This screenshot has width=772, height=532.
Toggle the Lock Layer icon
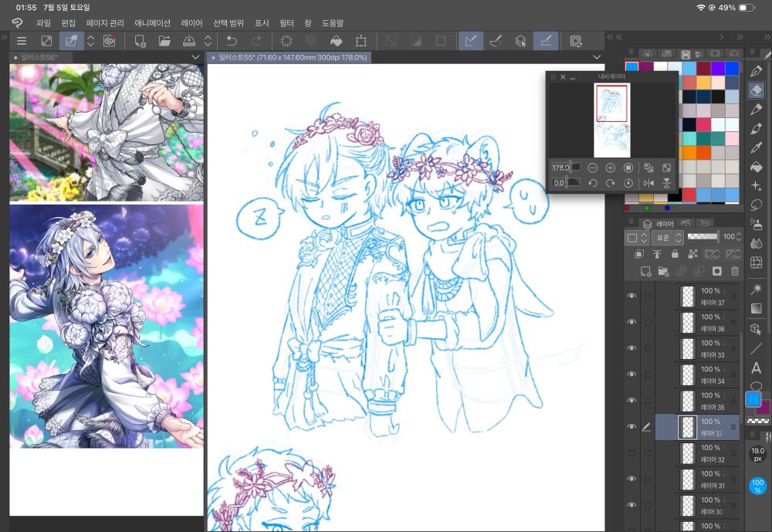(x=675, y=254)
